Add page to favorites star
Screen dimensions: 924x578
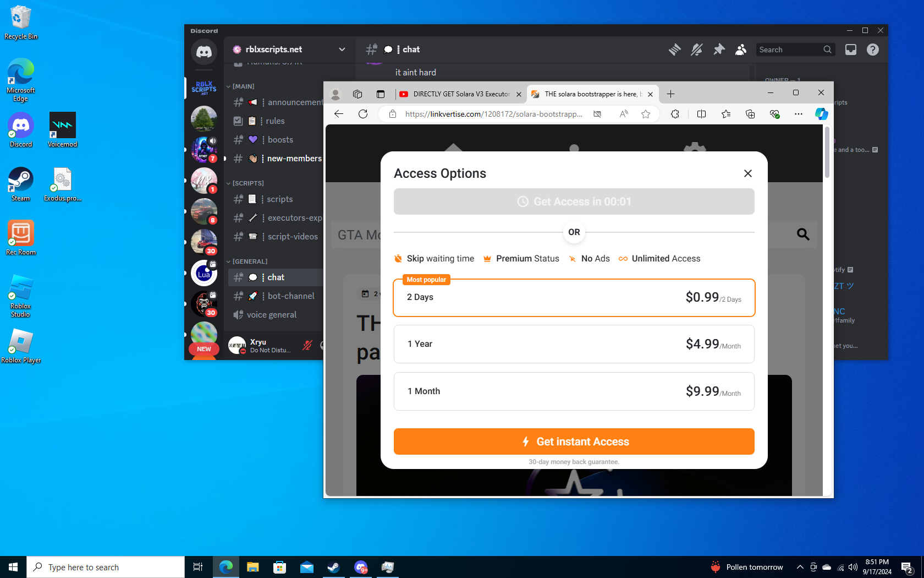pyautogui.click(x=646, y=114)
